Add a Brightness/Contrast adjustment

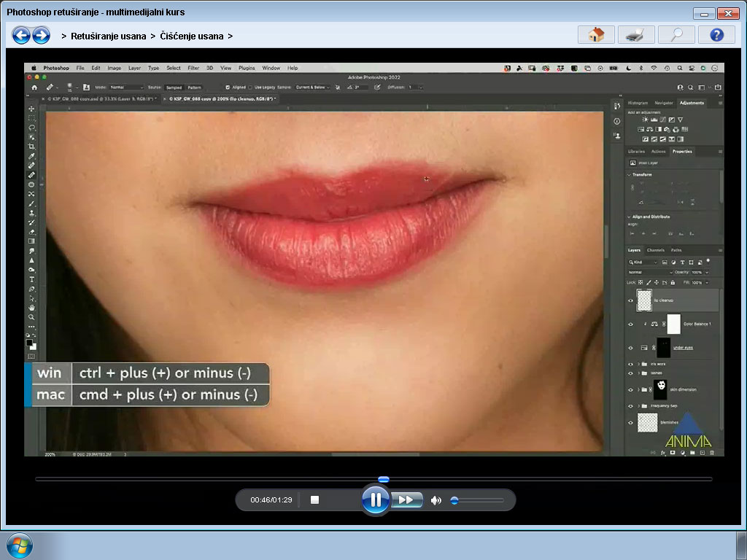coord(645,120)
